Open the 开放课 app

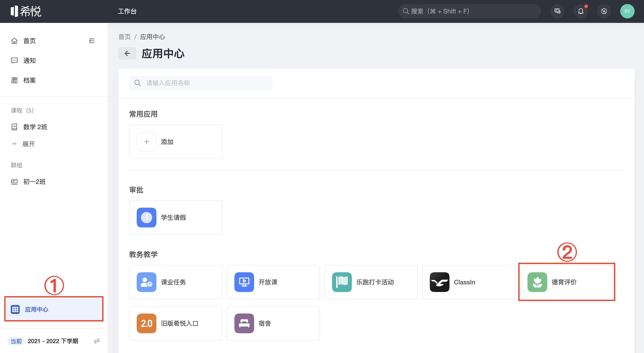tap(273, 282)
